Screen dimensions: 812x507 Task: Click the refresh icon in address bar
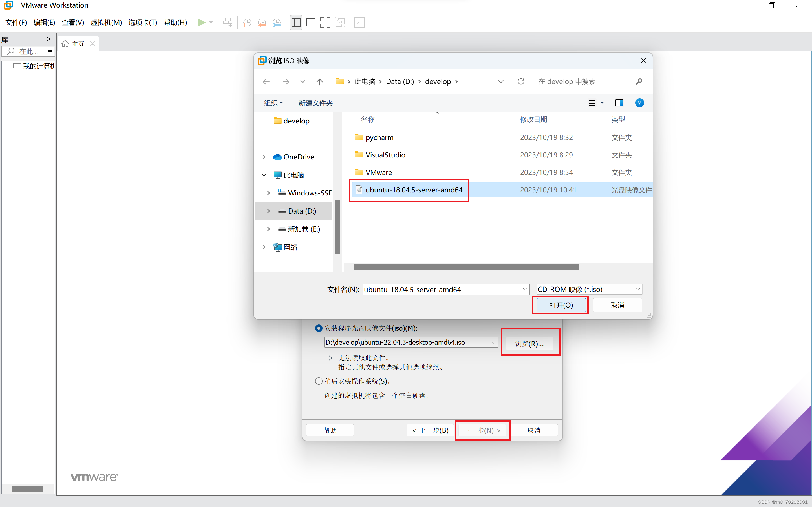(521, 81)
